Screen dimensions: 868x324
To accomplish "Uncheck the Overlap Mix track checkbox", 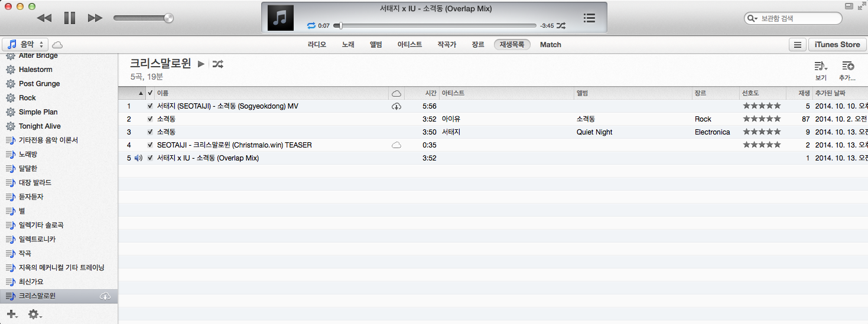I will [150, 158].
